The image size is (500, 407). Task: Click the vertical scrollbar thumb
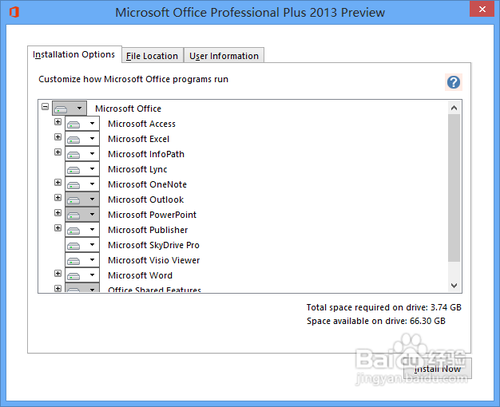pos(454,188)
